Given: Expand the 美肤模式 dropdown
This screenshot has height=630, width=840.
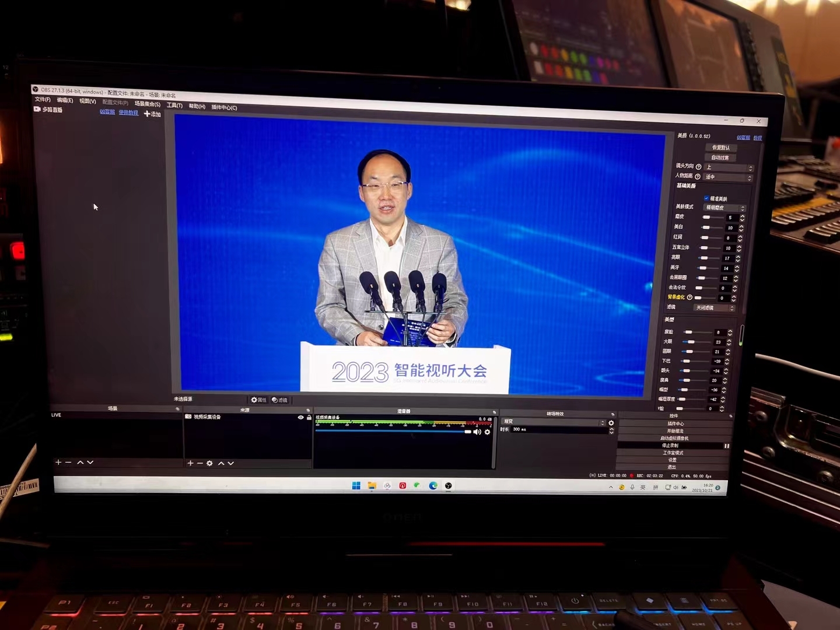Looking at the screenshot, I should [724, 208].
